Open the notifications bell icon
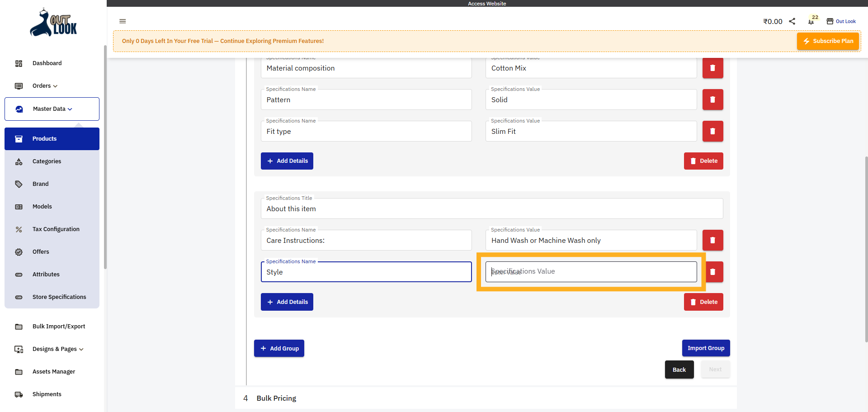This screenshot has width=868, height=412. pyautogui.click(x=811, y=21)
